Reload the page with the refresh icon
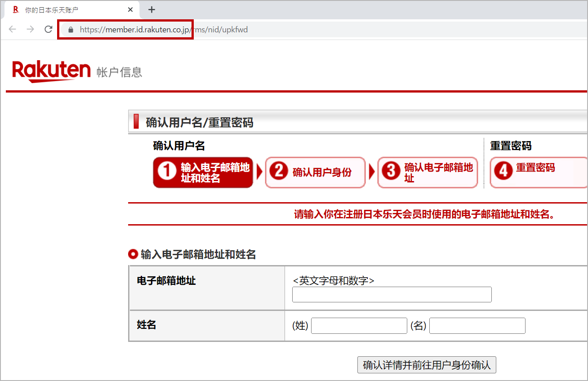 pyautogui.click(x=48, y=30)
